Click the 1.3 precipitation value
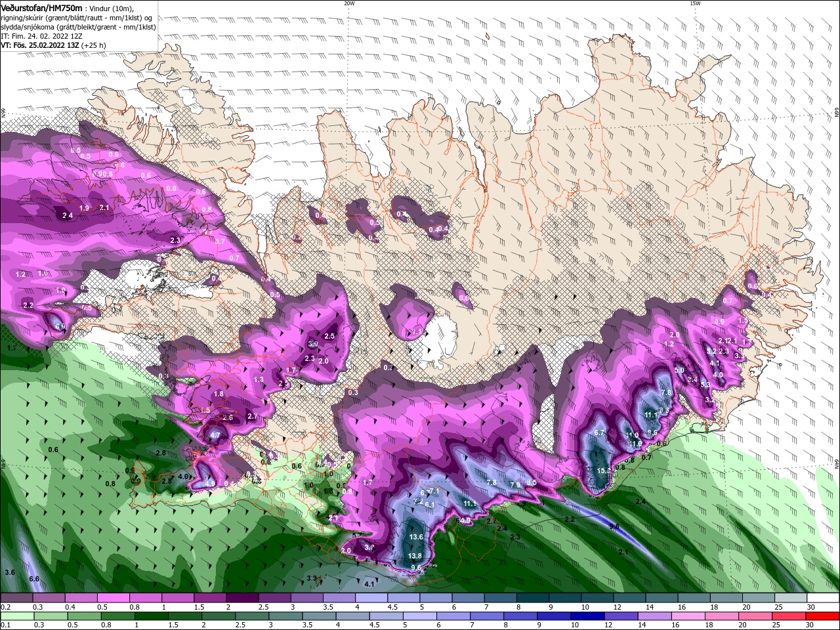Image resolution: width=840 pixels, height=630 pixels. [259, 379]
